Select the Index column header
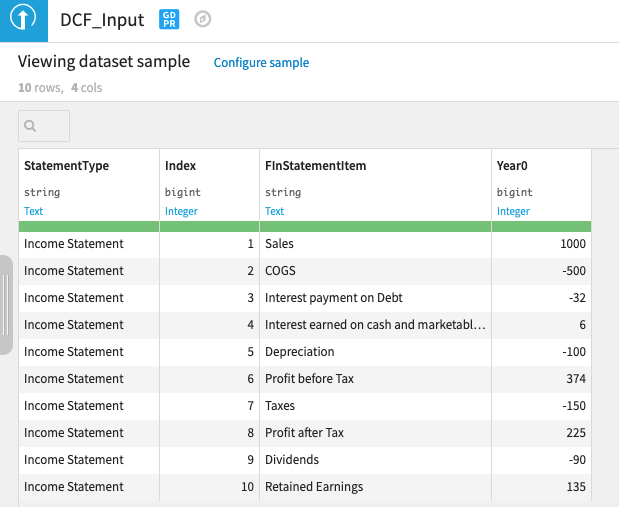The image size is (619, 507). coord(180,166)
